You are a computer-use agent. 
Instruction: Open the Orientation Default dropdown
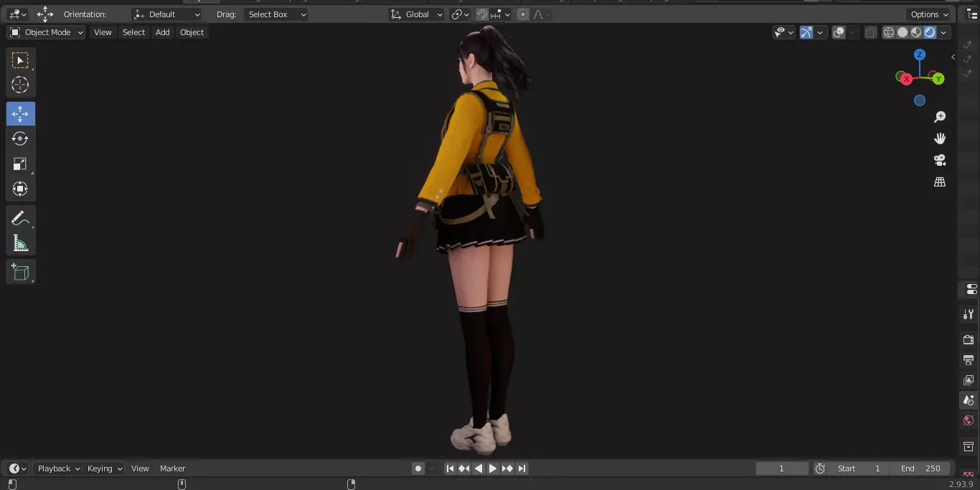[167, 14]
